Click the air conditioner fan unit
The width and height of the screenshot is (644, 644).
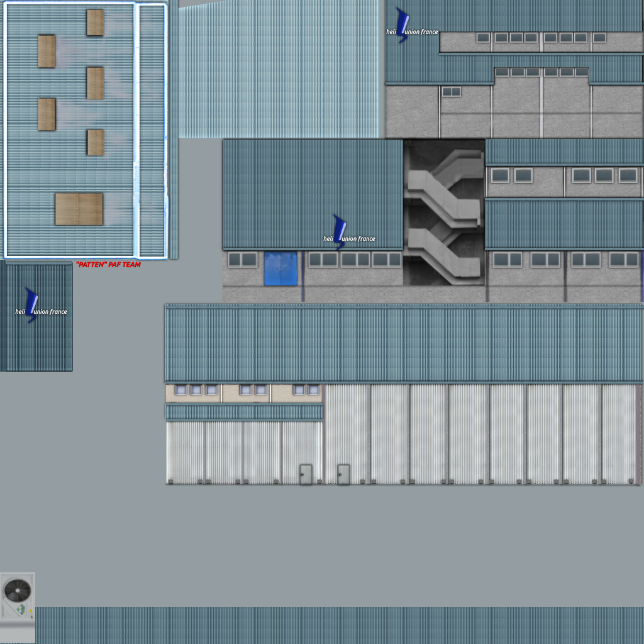[x=17, y=595]
